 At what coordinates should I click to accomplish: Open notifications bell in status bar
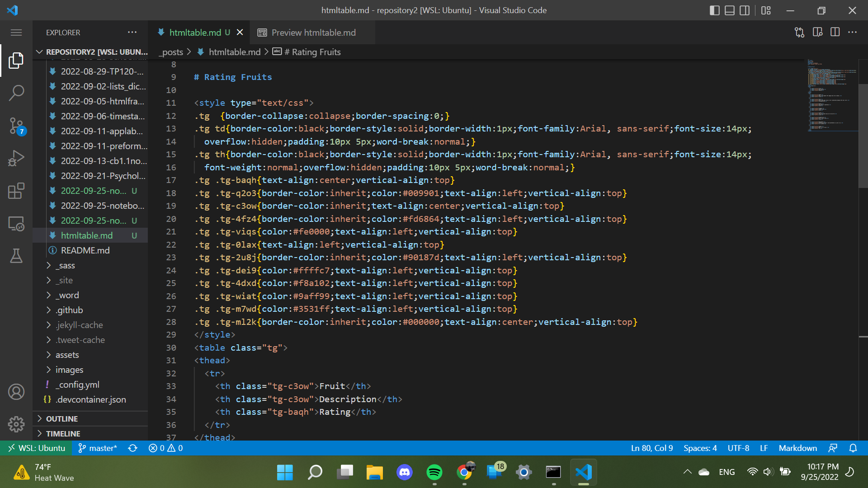click(853, 448)
